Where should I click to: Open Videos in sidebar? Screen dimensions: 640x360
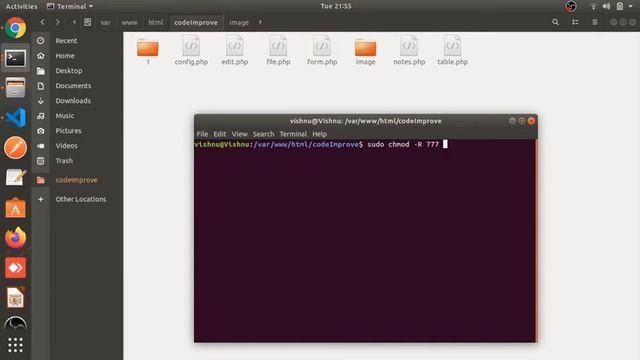(x=66, y=146)
